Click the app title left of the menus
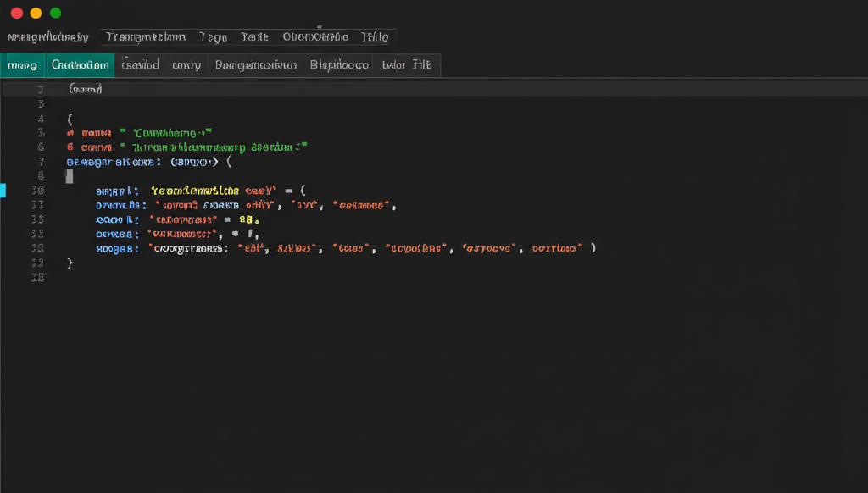This screenshot has height=493, width=868. (x=48, y=37)
